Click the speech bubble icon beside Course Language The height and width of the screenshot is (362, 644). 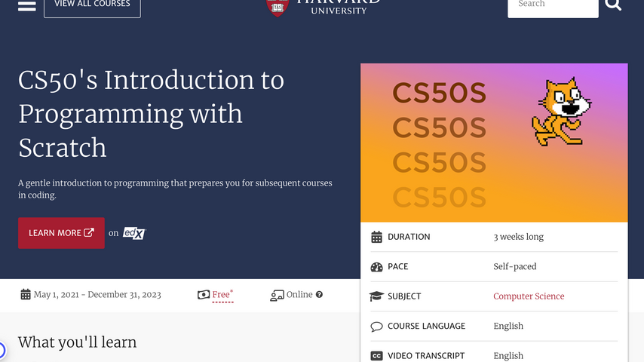click(376, 327)
